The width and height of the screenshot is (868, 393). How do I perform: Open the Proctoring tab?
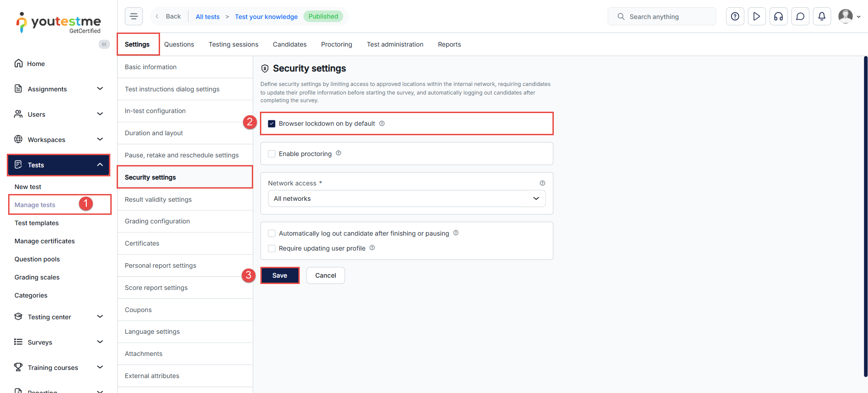336,44
